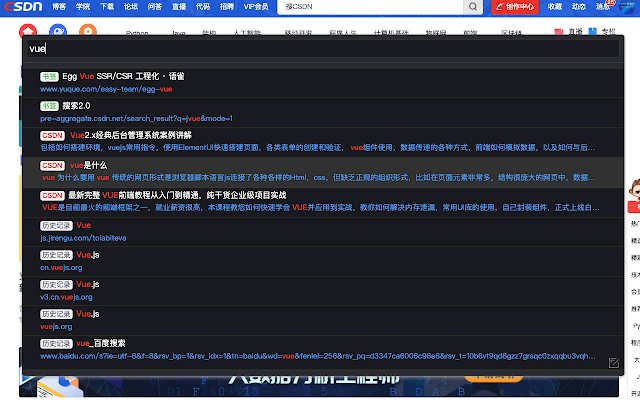
Task: Open the edit icon in overlay corner
Action: point(613,362)
